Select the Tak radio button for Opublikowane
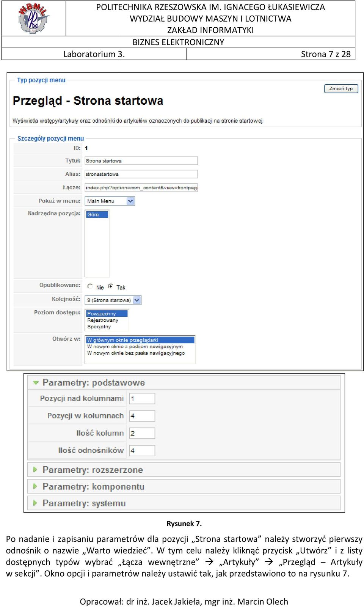The height and width of the screenshot is (607, 364). pos(110,286)
